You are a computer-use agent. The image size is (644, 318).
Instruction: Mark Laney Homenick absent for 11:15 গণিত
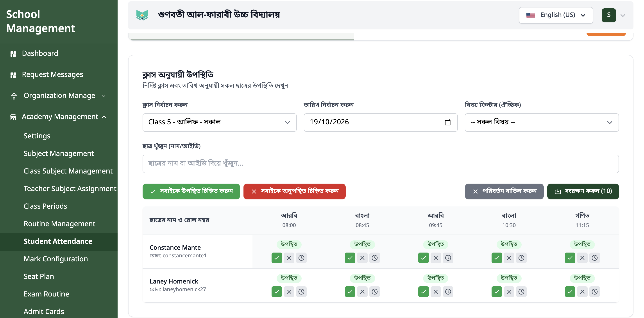pyautogui.click(x=582, y=291)
